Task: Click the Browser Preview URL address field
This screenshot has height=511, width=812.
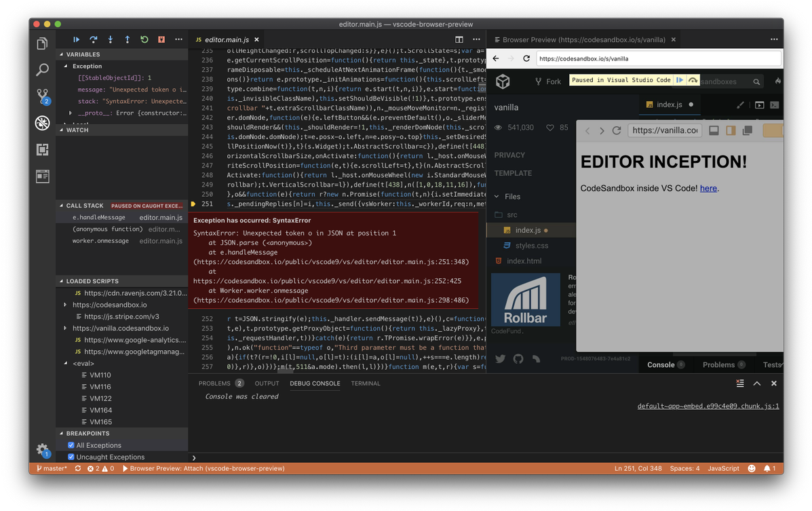Action: click(658, 58)
